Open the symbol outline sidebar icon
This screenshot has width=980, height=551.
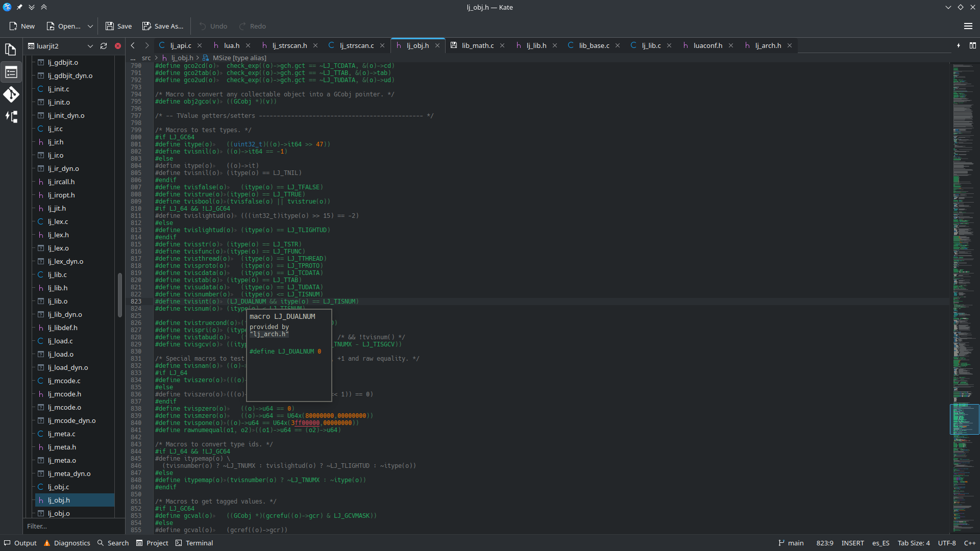pos(11,117)
